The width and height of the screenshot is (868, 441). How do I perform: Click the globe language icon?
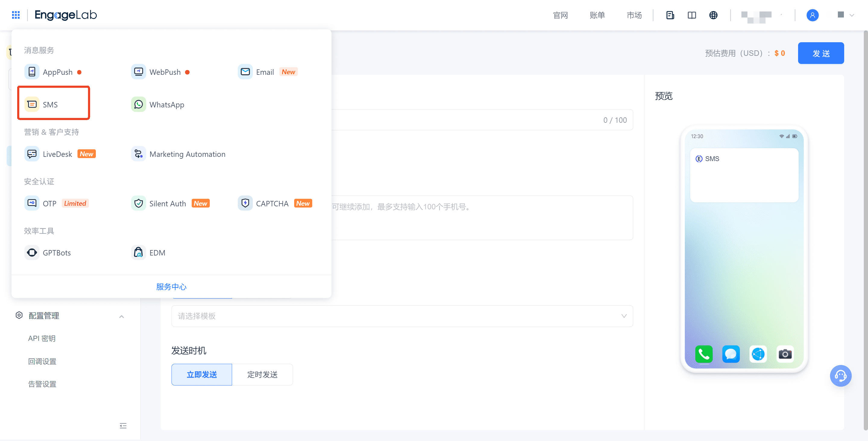713,15
